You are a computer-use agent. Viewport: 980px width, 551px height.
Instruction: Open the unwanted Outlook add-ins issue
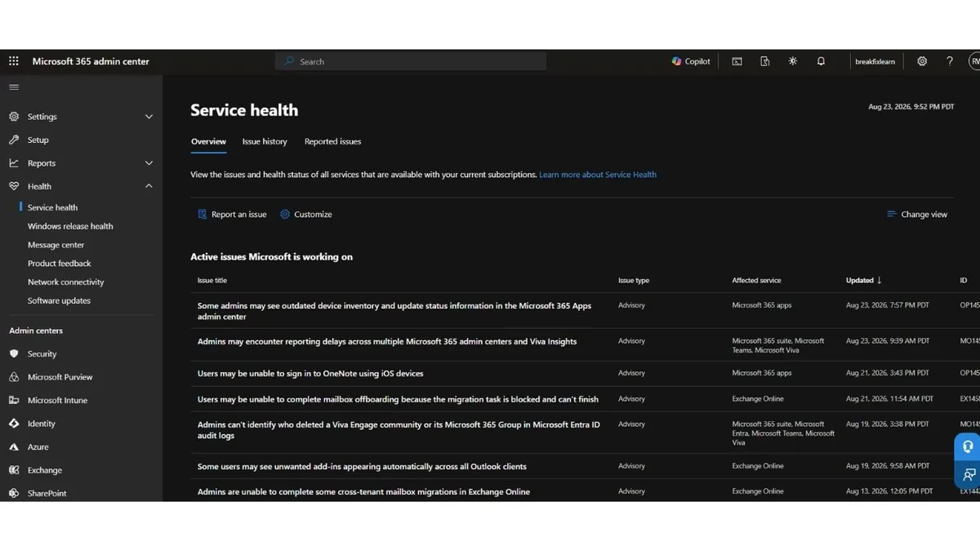[x=362, y=466]
